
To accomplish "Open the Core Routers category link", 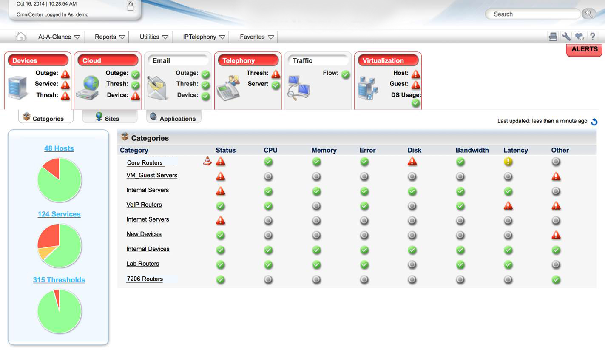I will pyautogui.click(x=145, y=163).
